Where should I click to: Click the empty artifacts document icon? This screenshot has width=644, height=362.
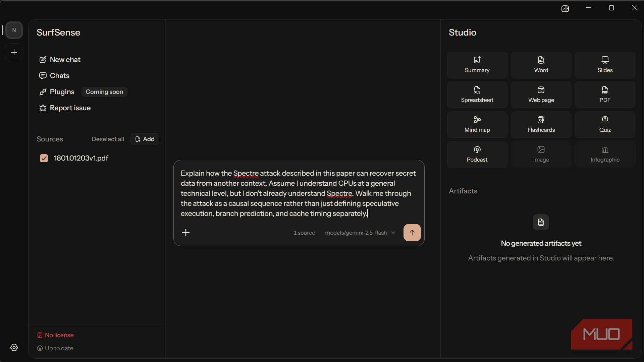point(541,222)
